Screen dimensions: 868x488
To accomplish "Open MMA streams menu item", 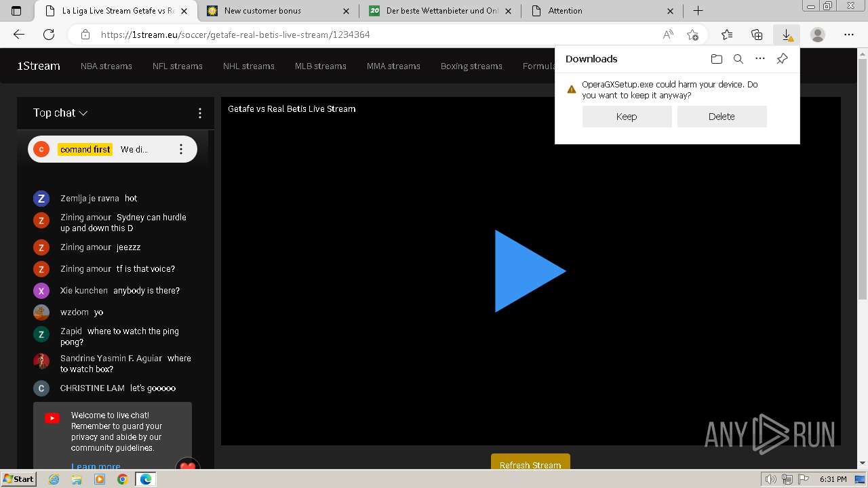I will (x=393, y=66).
